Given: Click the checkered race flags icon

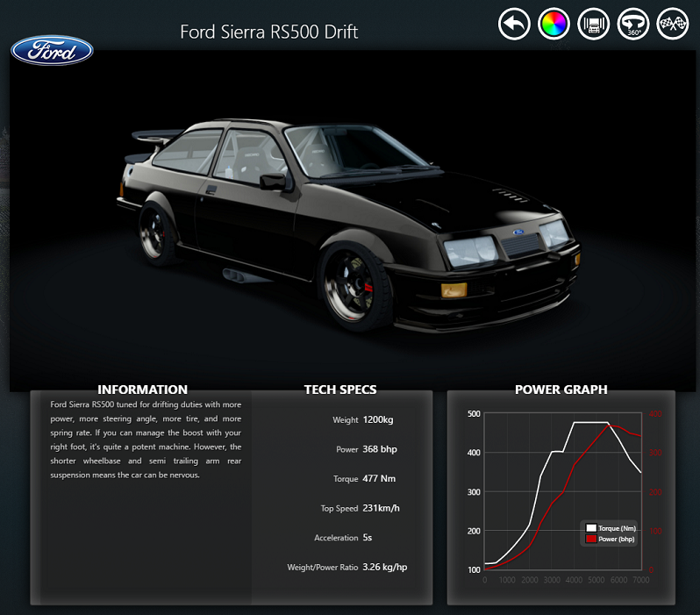Looking at the screenshot, I should point(672,24).
